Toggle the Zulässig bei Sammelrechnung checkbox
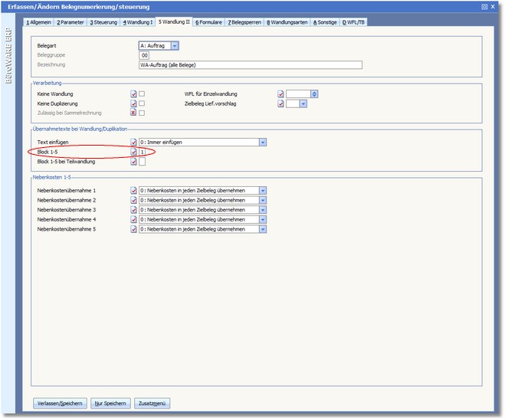 [142, 113]
